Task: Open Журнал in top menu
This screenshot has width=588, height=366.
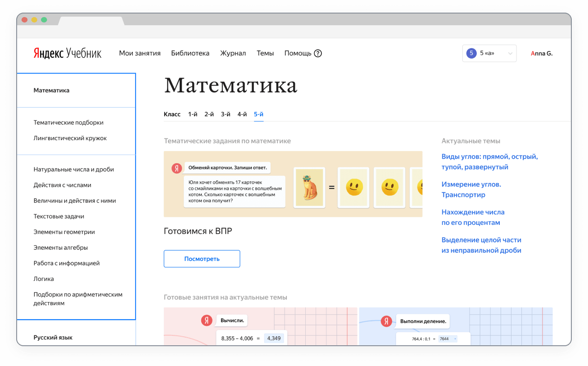Action: (233, 53)
